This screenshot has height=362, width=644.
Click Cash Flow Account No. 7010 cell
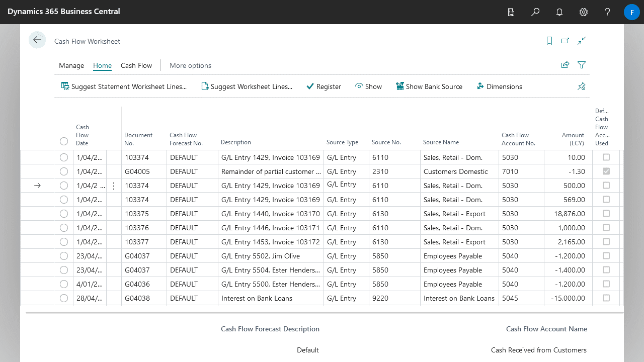pos(521,171)
